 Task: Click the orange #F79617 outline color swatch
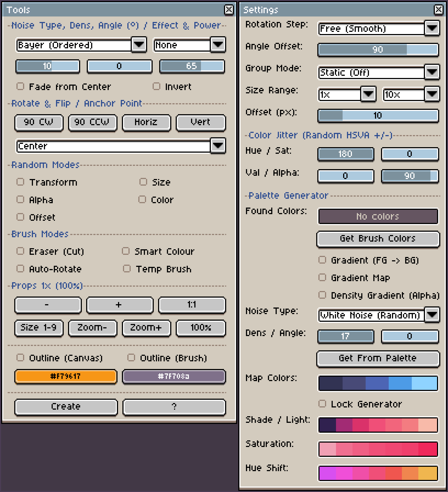coord(66,376)
